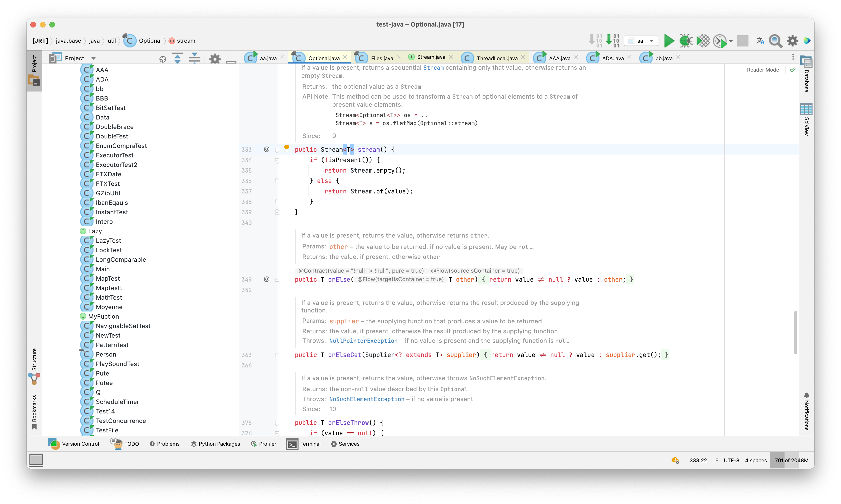Viewport: 841px width, 504px height.
Task: Collapse all in Project panel
Action: coord(194,58)
